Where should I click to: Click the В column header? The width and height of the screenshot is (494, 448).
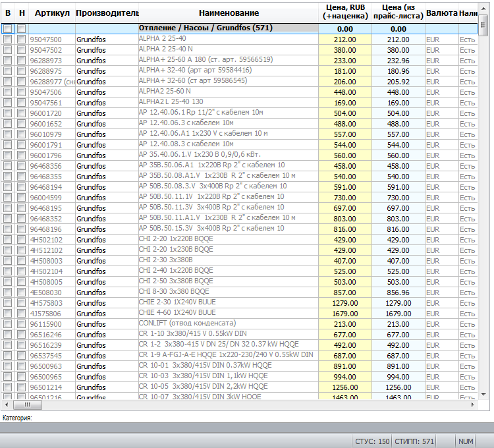tap(8, 13)
